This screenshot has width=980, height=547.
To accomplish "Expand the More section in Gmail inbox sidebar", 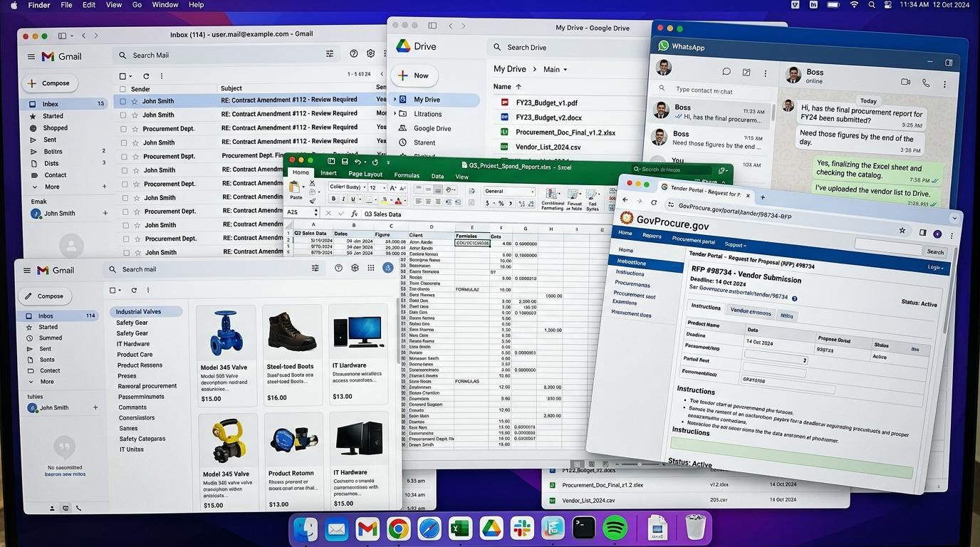I will click(x=52, y=187).
